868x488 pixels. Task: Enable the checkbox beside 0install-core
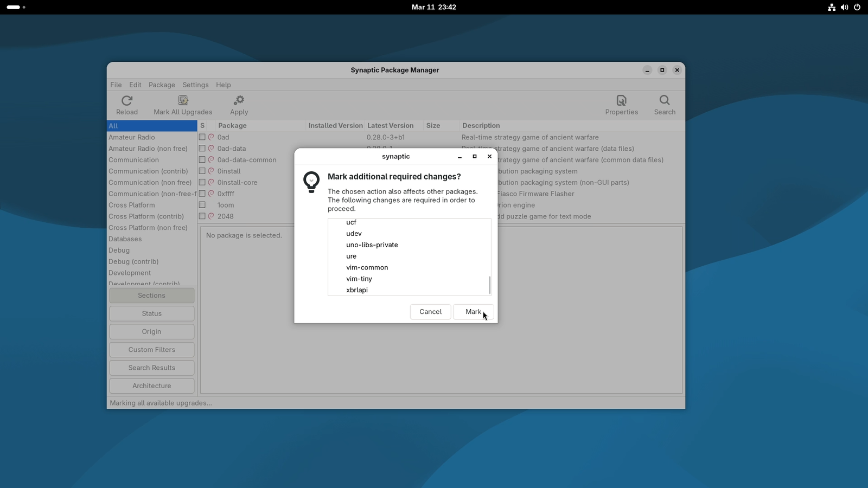click(202, 182)
